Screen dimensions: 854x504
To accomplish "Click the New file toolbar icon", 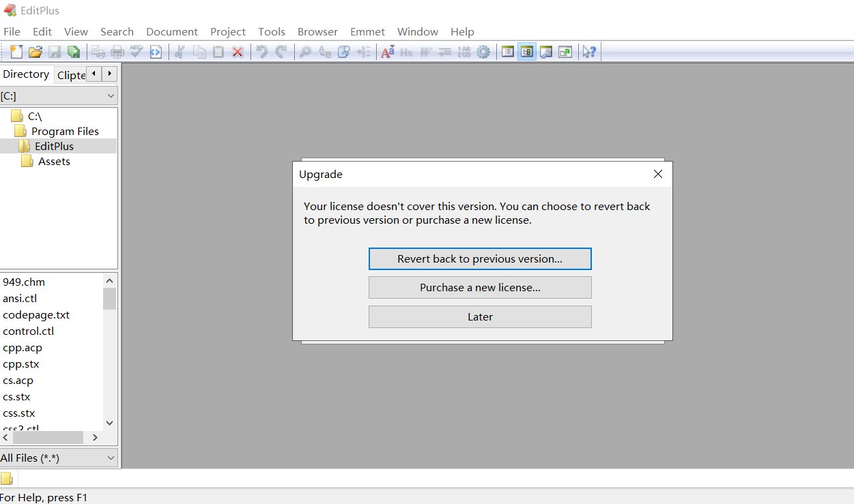I will [16, 52].
